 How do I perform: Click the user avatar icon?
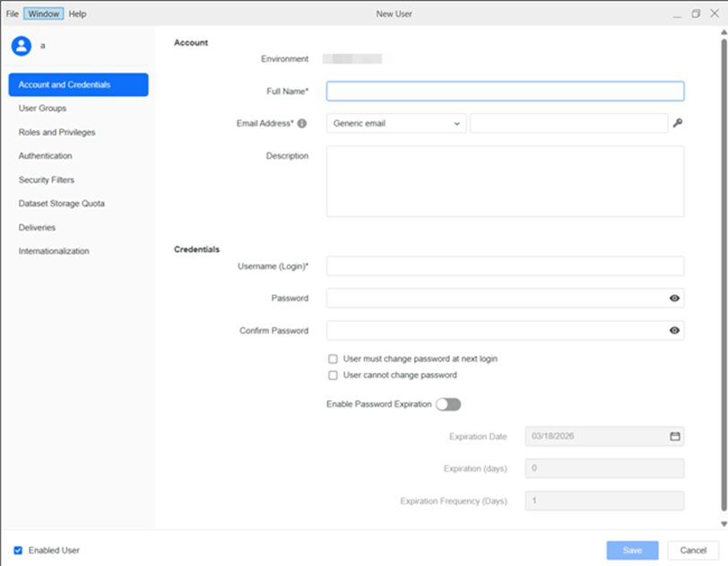pos(21,46)
